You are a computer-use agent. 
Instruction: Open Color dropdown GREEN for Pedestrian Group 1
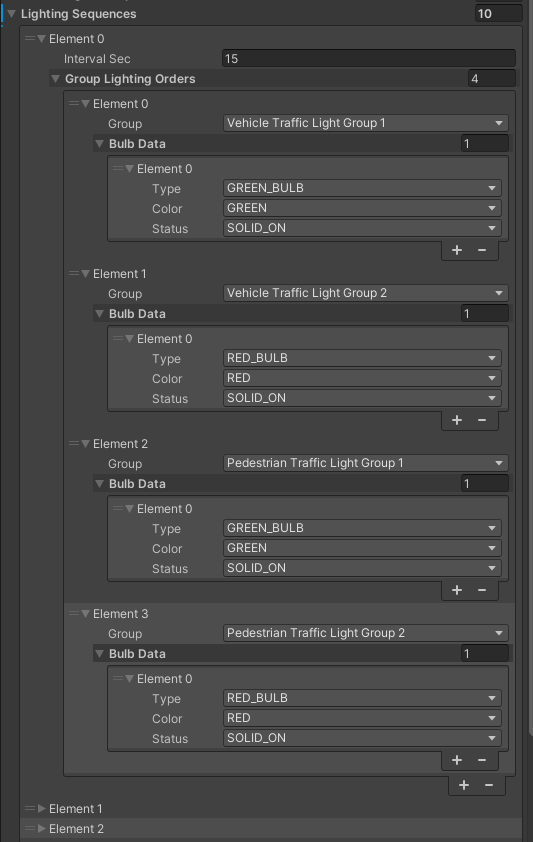(362, 548)
